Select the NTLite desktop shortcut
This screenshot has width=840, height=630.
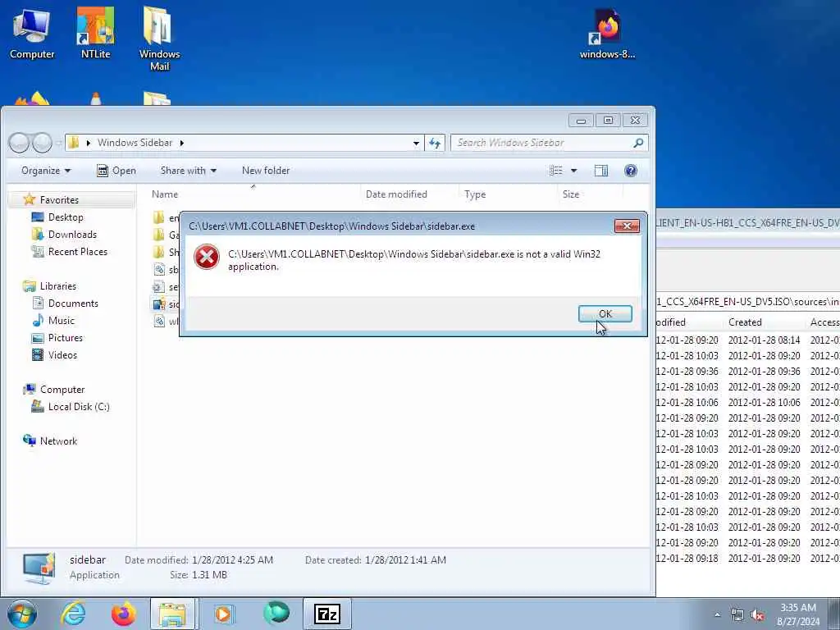(95, 34)
